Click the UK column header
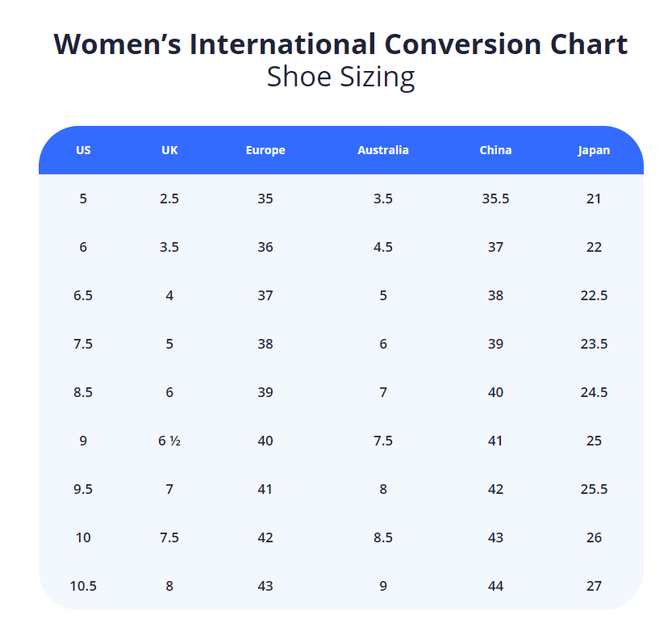 (169, 150)
